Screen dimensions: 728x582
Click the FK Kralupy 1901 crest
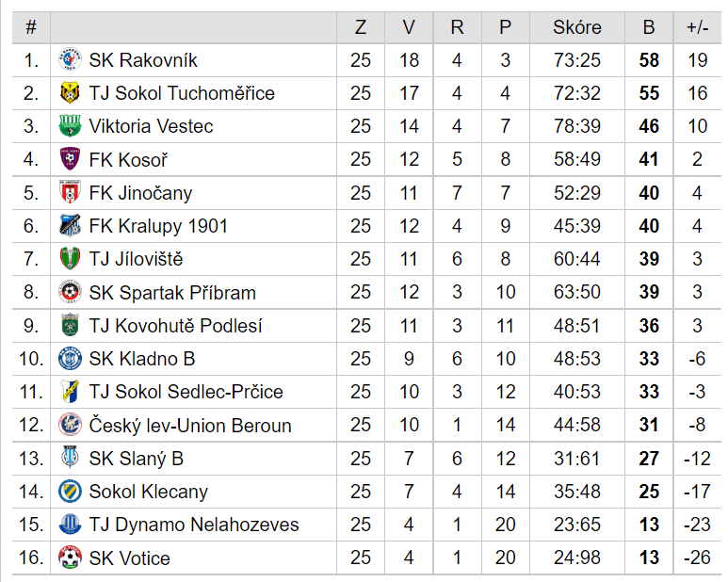70,226
